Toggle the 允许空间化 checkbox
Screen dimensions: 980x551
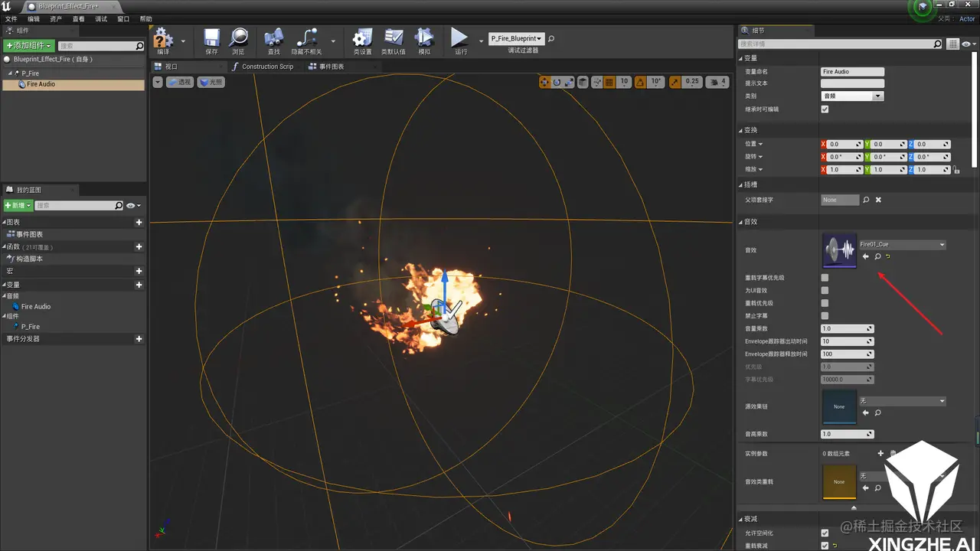pos(825,533)
